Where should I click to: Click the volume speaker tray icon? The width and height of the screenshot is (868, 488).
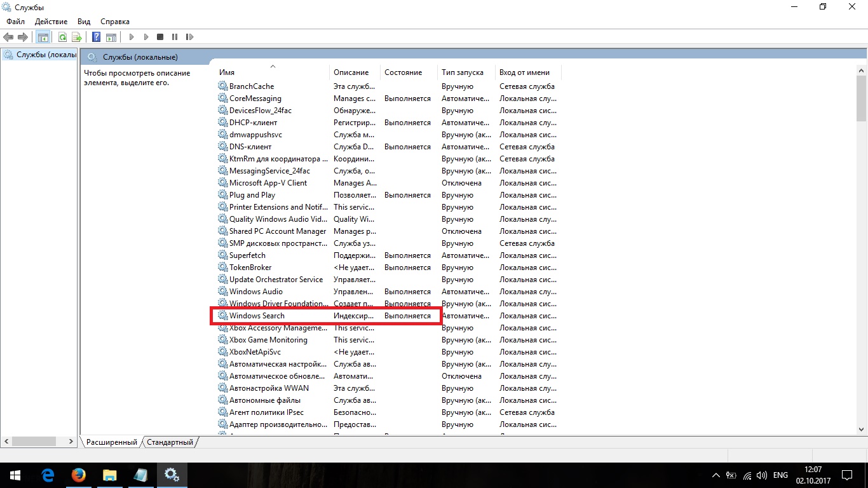point(762,475)
